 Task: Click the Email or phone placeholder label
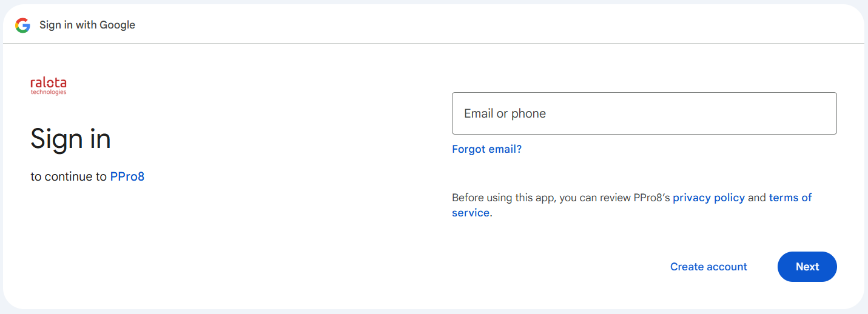click(x=505, y=113)
